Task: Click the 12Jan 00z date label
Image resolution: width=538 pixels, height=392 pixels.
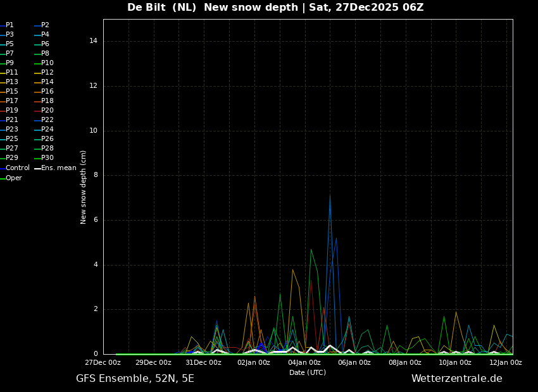Action: [x=506, y=363]
